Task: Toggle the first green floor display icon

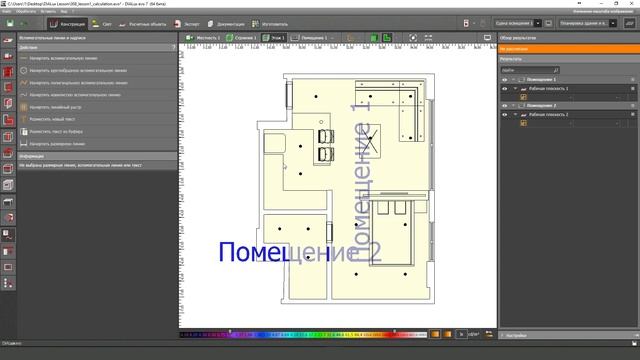Action: [374, 38]
